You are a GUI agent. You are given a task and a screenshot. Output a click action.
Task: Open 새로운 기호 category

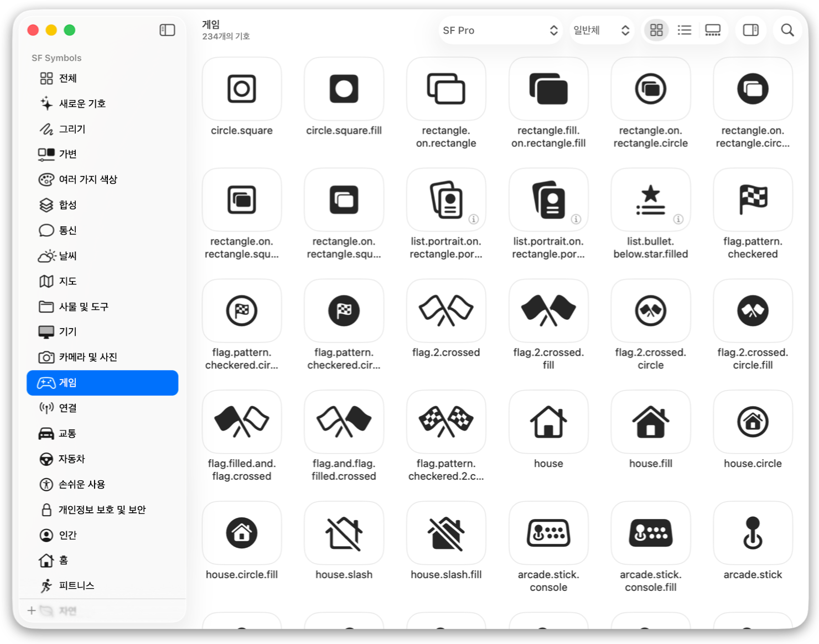pos(102,103)
